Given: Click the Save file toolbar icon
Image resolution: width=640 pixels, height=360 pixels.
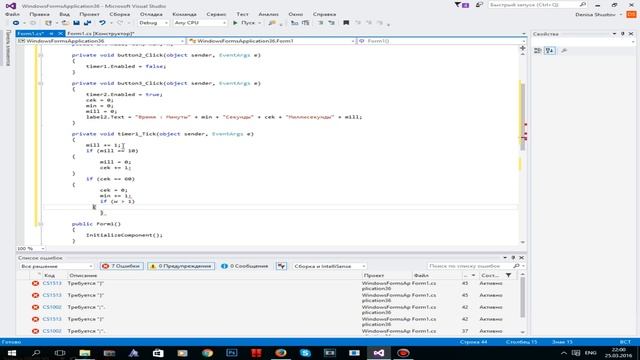Looking at the screenshot, I should tap(76, 23).
